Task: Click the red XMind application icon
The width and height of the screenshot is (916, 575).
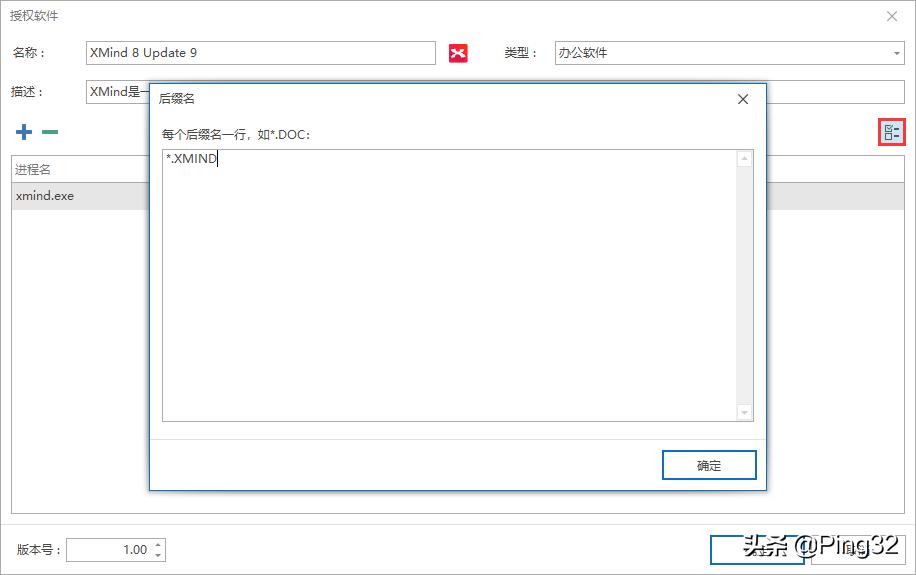Action: pos(458,53)
